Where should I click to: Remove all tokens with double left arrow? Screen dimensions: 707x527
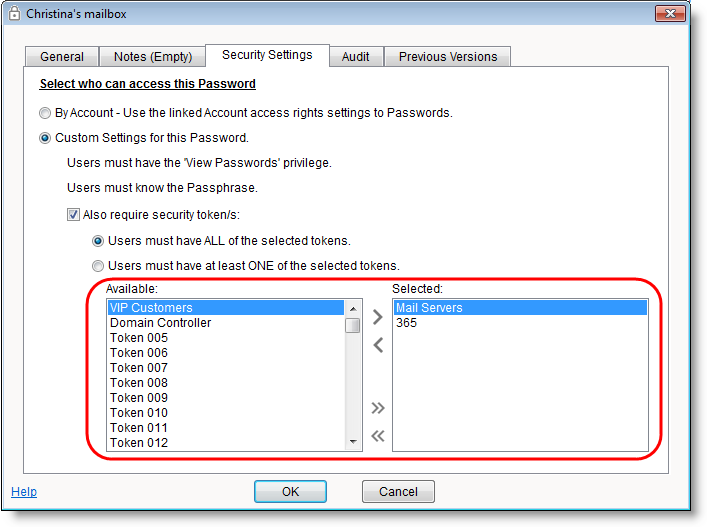(377, 435)
